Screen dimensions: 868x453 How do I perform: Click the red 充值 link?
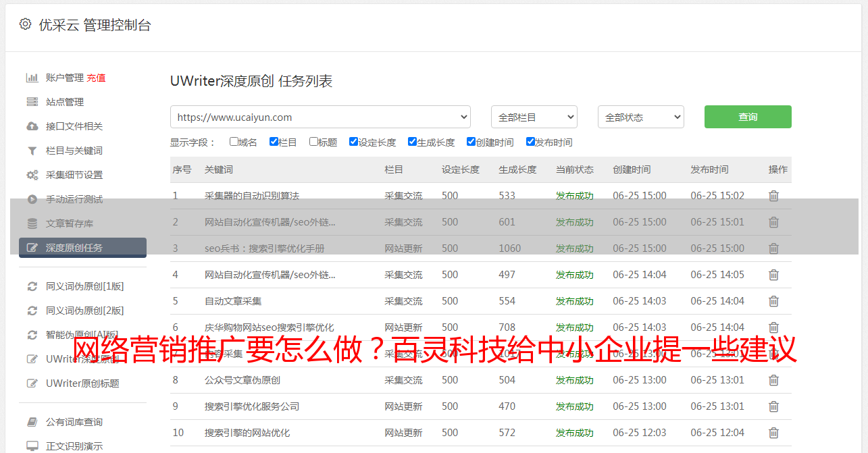(96, 78)
